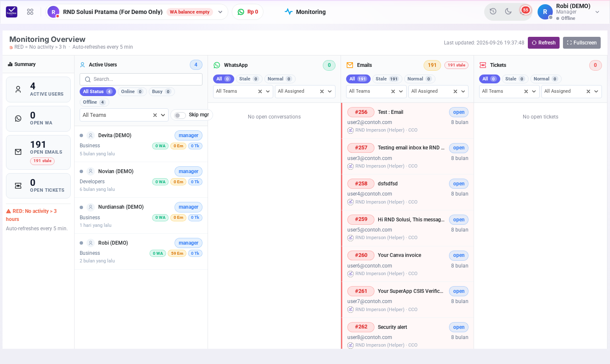Select the Online 0 status filter
The height and width of the screenshot is (364, 610).
click(x=132, y=91)
